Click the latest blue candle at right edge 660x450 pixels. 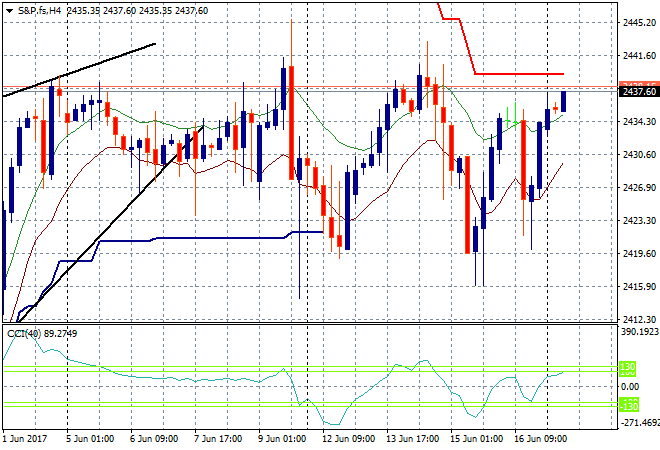click(563, 101)
